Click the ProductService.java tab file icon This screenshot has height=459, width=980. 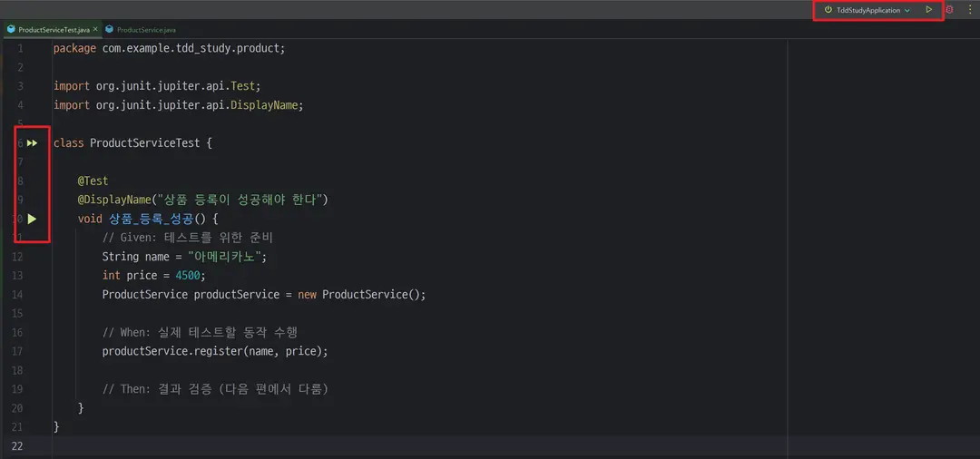[x=109, y=30]
